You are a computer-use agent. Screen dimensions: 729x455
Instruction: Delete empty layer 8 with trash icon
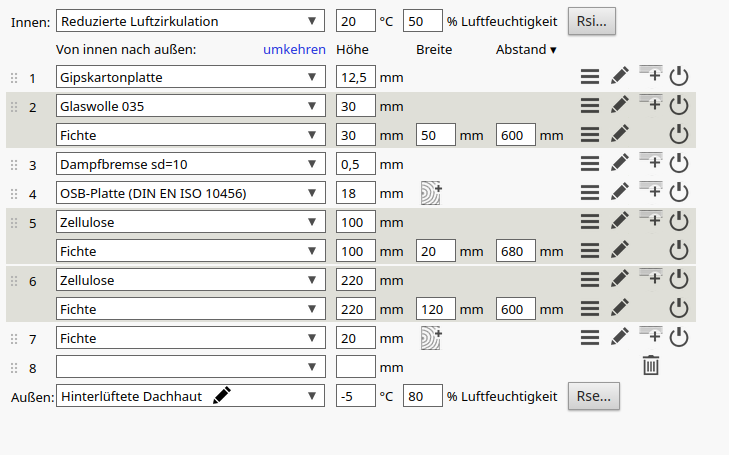pyautogui.click(x=651, y=365)
